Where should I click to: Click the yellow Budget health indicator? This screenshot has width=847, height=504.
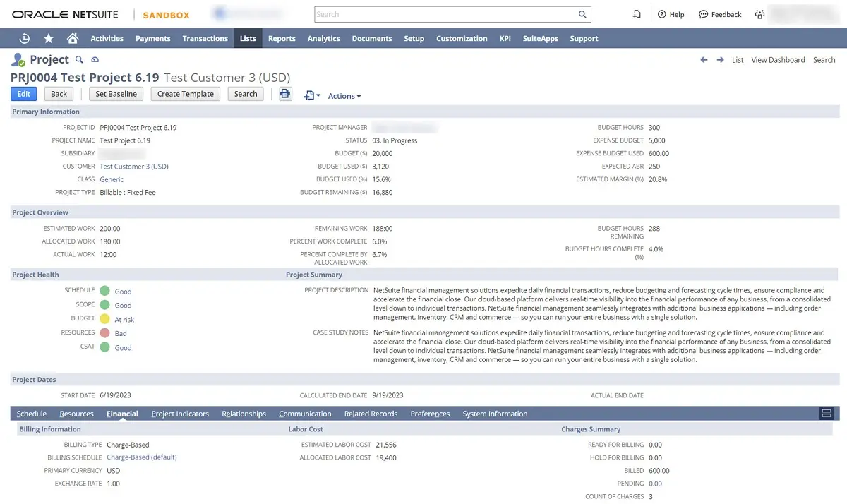(104, 319)
